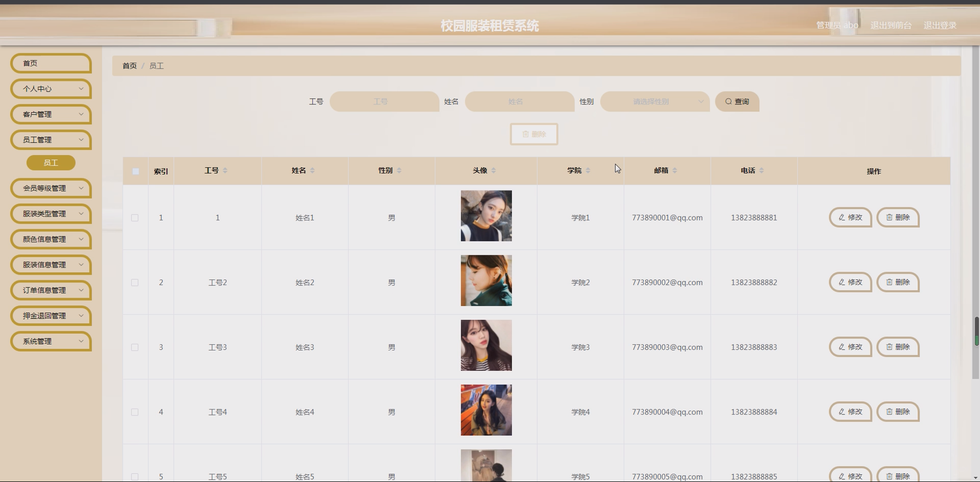The width and height of the screenshot is (980, 482).
Task: Sort table by 头像 column arrows
Action: pyautogui.click(x=494, y=170)
